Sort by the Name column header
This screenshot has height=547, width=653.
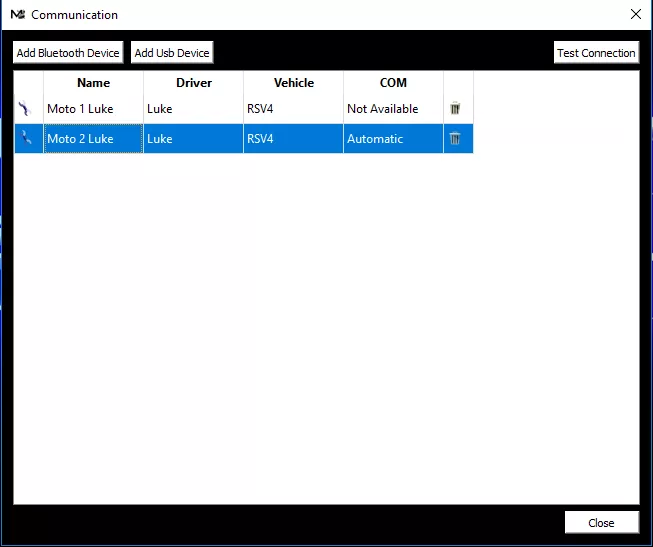pos(93,82)
